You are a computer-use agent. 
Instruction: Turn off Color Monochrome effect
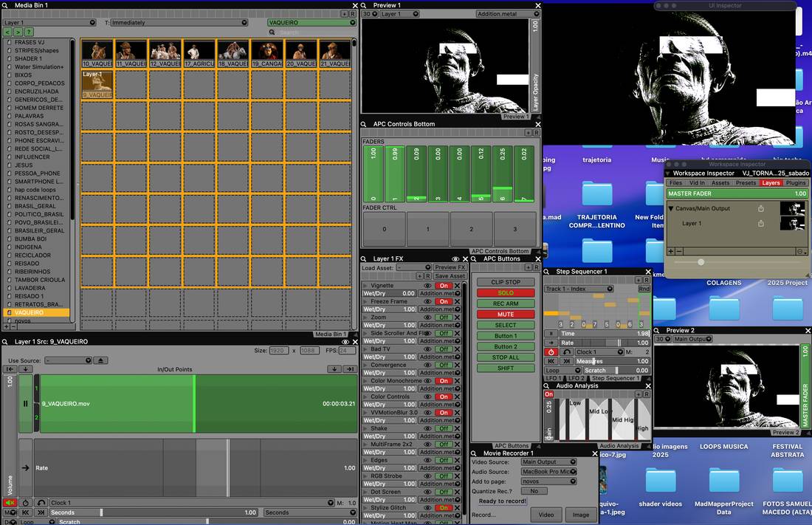444,381
